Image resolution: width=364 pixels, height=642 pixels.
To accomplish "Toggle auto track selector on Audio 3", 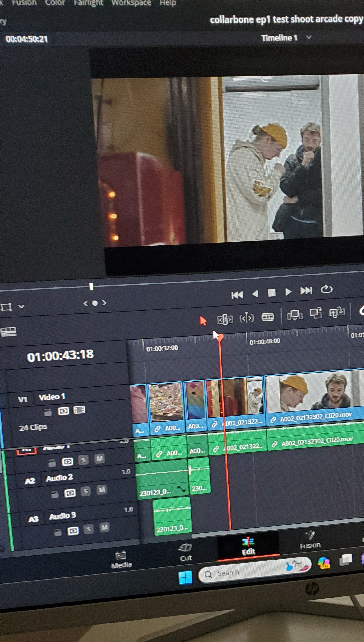I will (73, 531).
